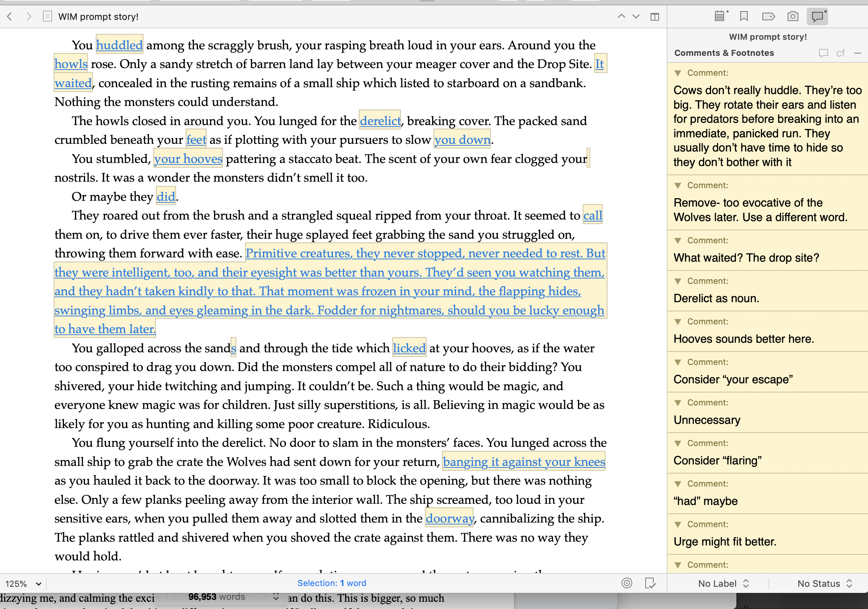Collapse the 'Remove- too evocative' comment

(678, 186)
